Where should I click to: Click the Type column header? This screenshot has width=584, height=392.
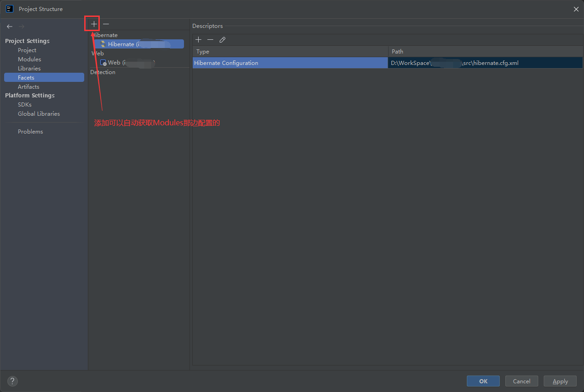coord(290,52)
